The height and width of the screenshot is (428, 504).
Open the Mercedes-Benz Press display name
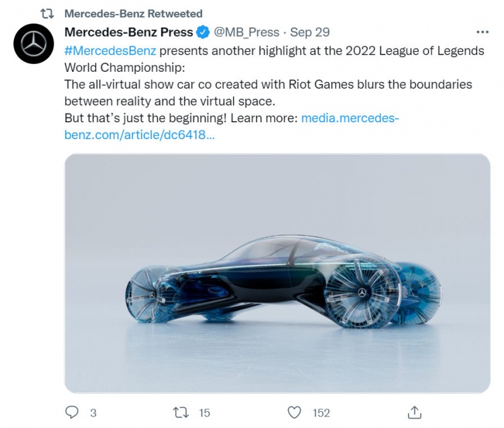click(128, 32)
